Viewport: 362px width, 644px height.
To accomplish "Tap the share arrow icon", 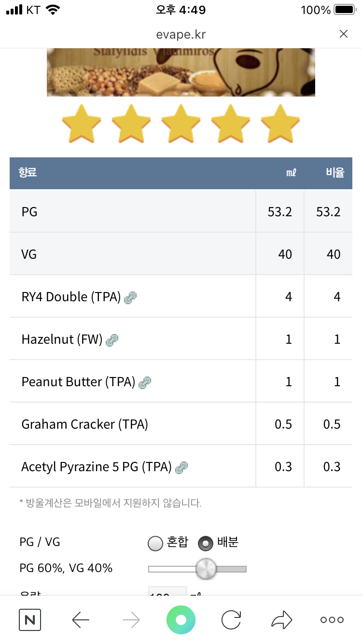I will pos(282,620).
